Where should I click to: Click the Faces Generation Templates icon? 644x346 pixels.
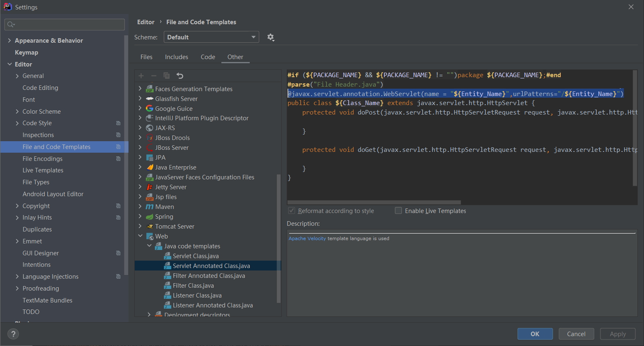click(x=149, y=89)
